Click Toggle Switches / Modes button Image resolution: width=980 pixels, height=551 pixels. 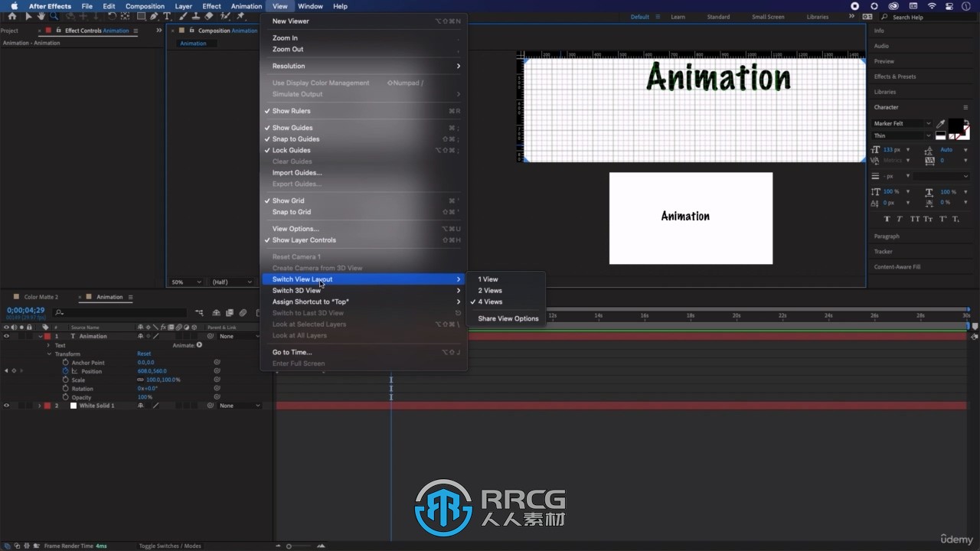point(170,546)
